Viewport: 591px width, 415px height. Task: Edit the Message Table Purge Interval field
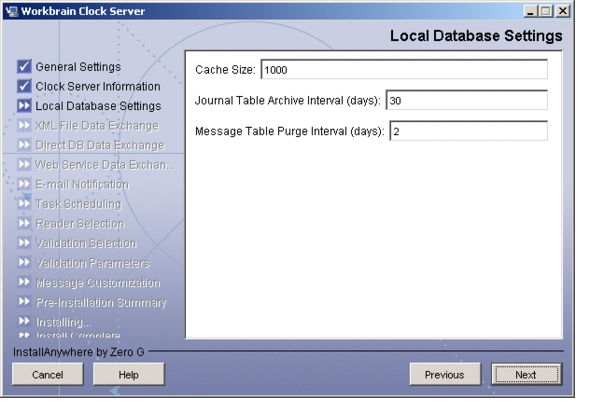(x=469, y=131)
